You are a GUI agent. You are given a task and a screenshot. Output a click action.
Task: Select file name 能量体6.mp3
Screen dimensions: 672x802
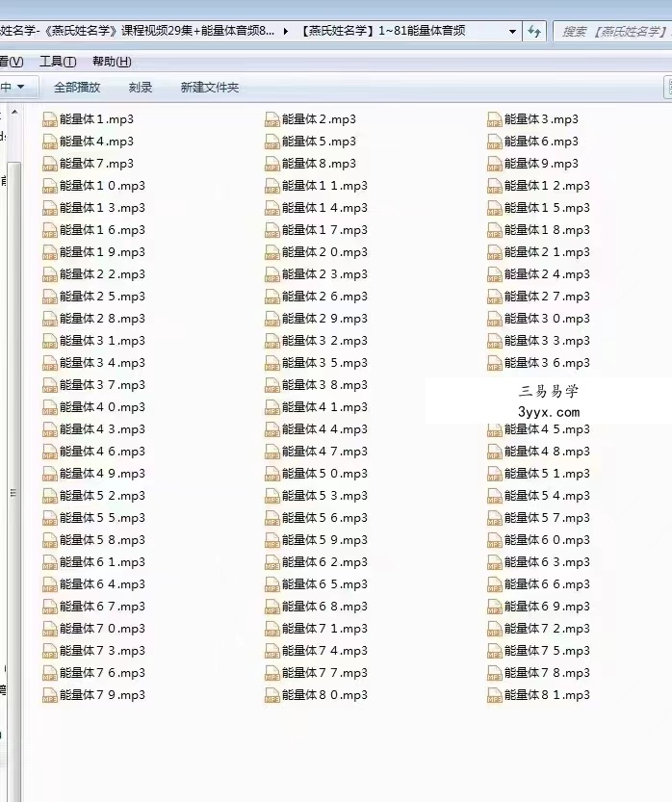[x=542, y=142]
